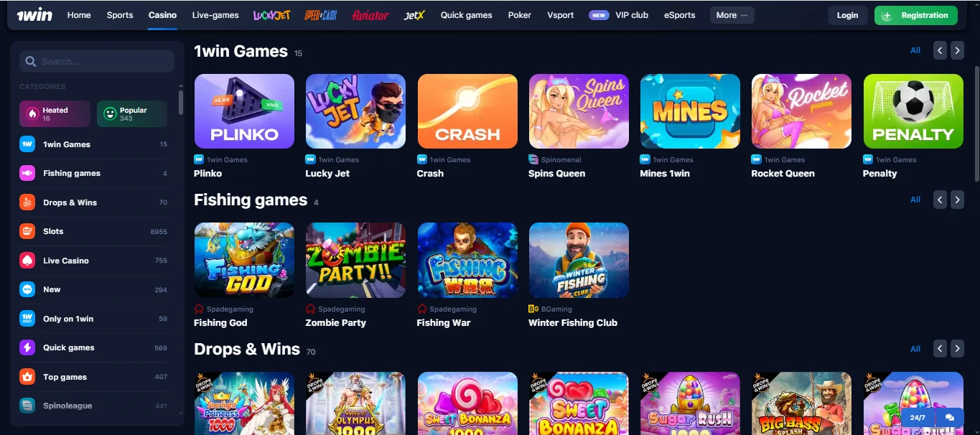The width and height of the screenshot is (980, 435).
Task: Select the Live Casino category icon in the sidebar
Action: (27, 261)
